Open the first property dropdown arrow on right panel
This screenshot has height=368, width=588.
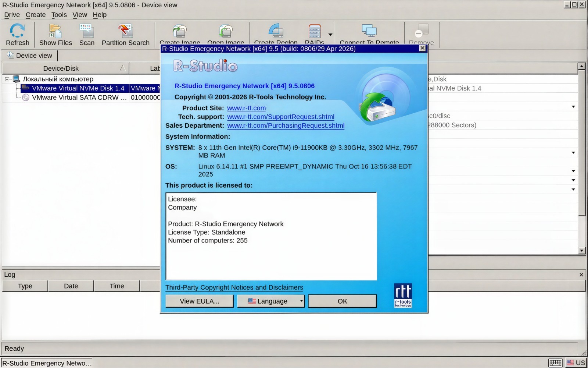click(573, 107)
